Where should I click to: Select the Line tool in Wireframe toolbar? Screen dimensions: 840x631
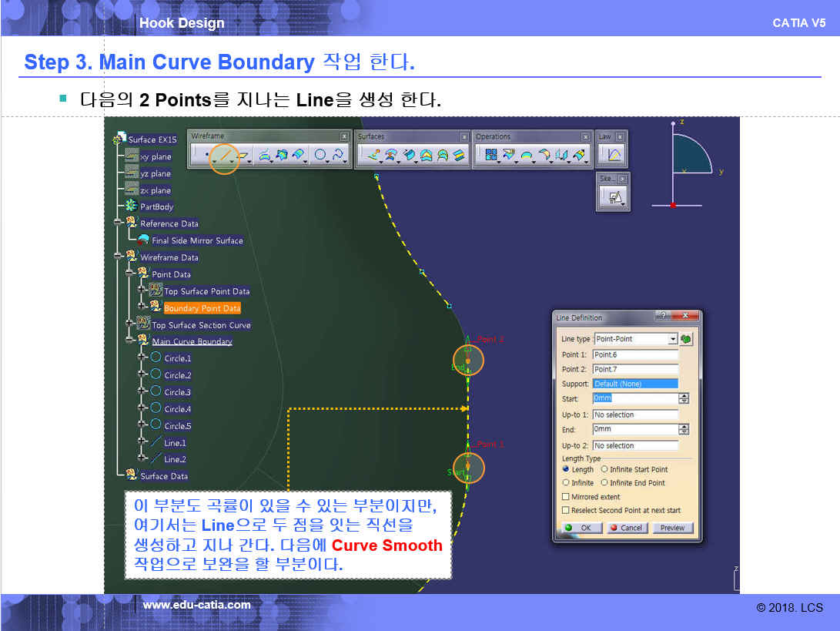coord(224,156)
